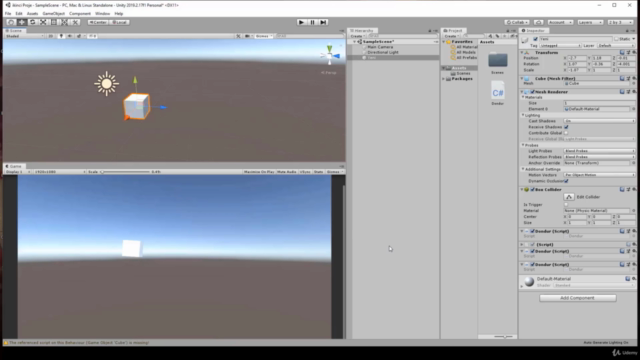Open the Help menu
Image resolution: width=640 pixels, height=360 pixels.
pyautogui.click(x=119, y=13)
